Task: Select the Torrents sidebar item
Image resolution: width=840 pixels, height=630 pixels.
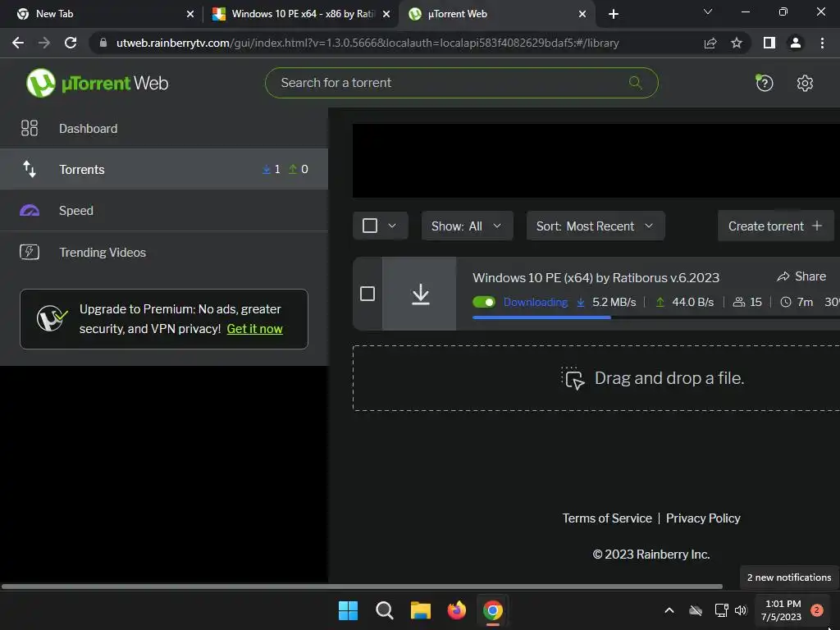Action: [164, 169]
